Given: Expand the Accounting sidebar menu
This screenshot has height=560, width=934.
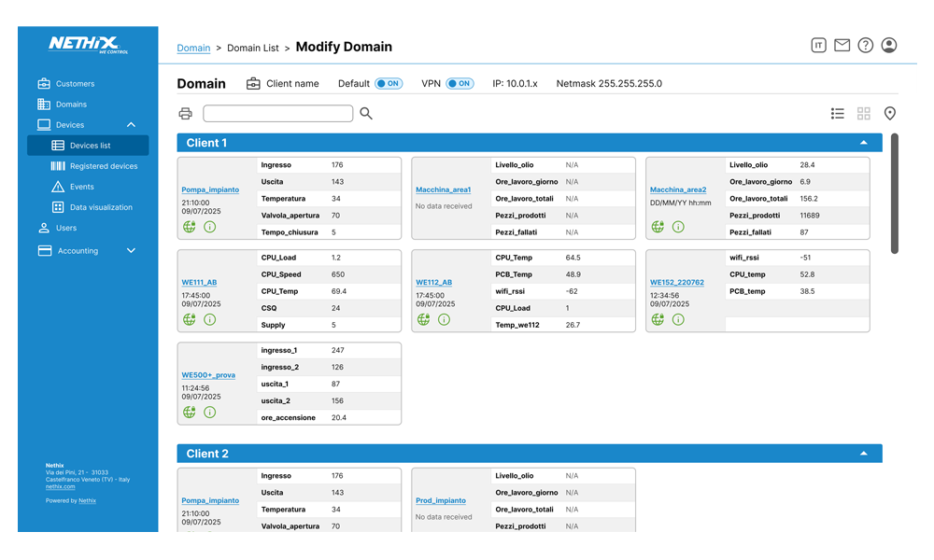Looking at the screenshot, I should pos(131,250).
